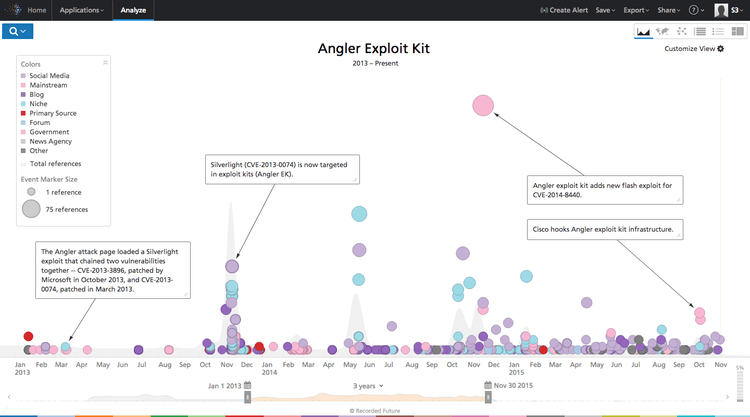The height and width of the screenshot is (417, 750).
Task: Open the network graph view icon
Action: pos(681,32)
